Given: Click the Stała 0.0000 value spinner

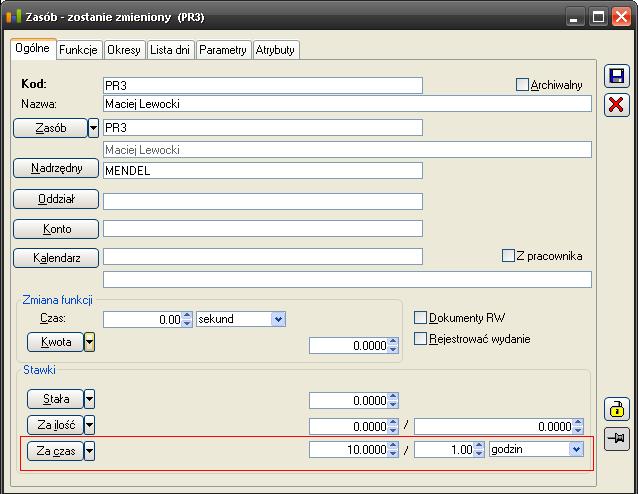Looking at the screenshot, I should (393, 400).
